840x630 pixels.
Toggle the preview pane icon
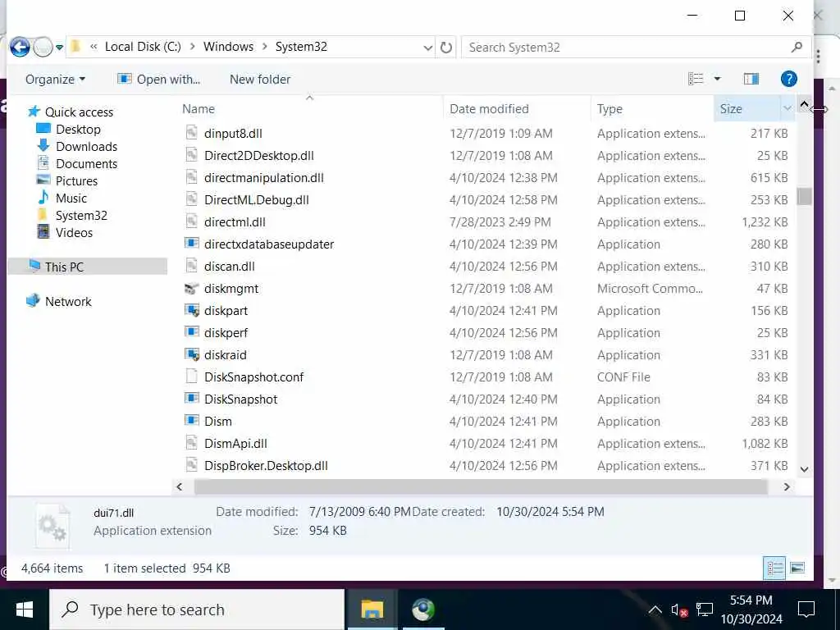(751, 80)
